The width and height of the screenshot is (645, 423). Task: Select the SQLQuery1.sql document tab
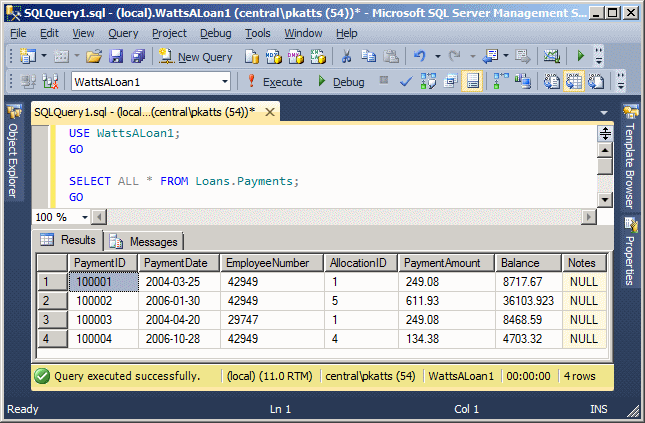click(x=144, y=112)
